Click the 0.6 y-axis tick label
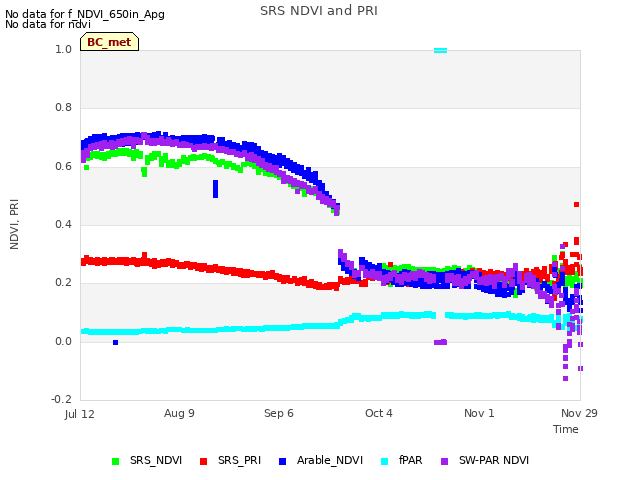Screen dimensions: 640x480 [63, 167]
